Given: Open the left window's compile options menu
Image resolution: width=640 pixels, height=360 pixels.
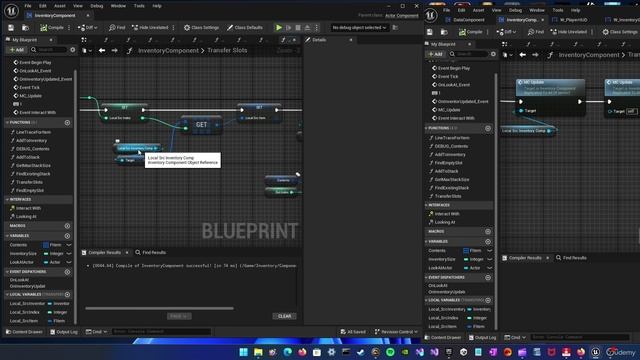Looking at the screenshot, I should [x=69, y=28].
